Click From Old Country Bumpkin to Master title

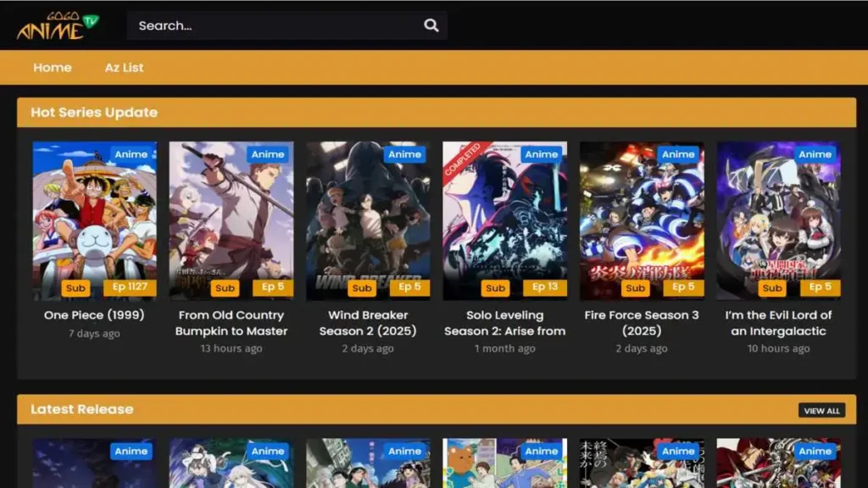click(x=231, y=323)
